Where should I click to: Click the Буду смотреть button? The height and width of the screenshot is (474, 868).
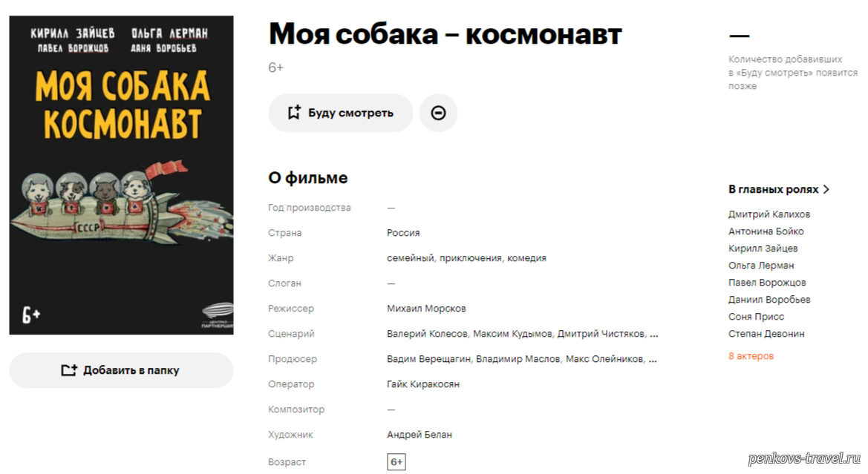pyautogui.click(x=341, y=113)
